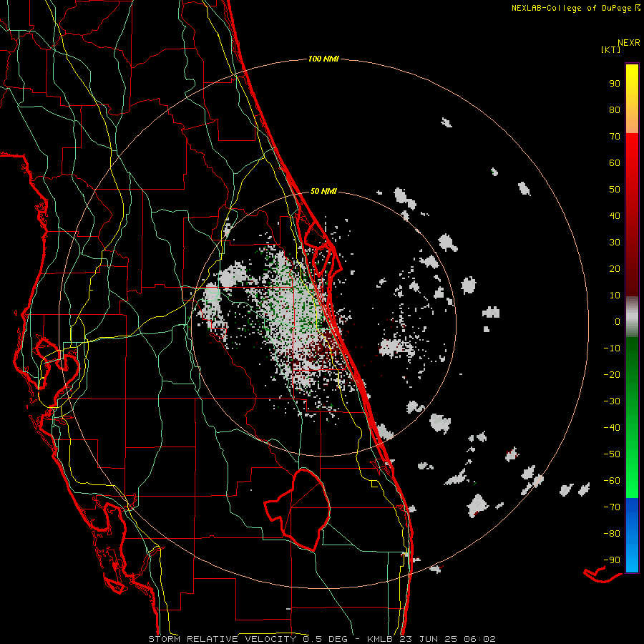Image resolution: width=644 pixels, height=644 pixels.
Task: Click the 20 value on the velocity scale
Action: click(x=615, y=268)
